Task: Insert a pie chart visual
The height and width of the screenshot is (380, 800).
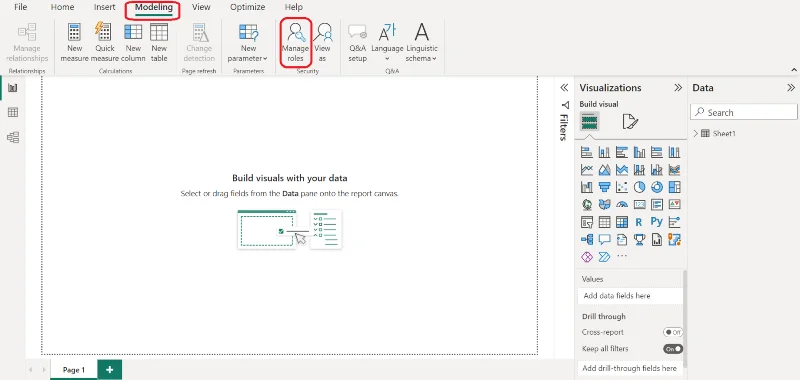Action: pos(639,187)
